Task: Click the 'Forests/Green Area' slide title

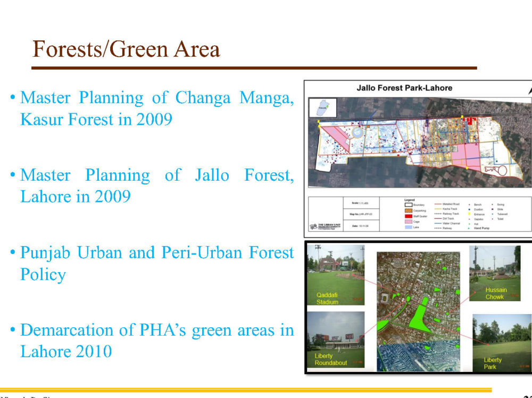Action: (x=126, y=49)
